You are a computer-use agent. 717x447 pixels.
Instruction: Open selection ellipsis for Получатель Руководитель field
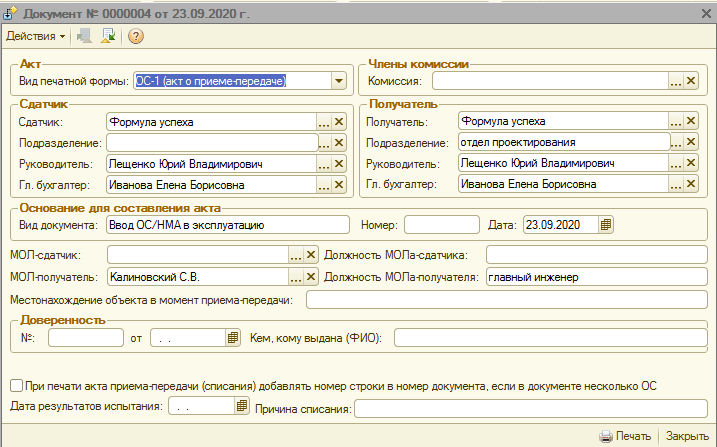coord(675,163)
